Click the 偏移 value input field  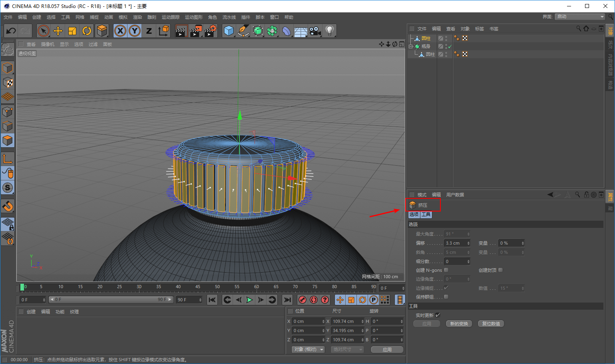455,243
